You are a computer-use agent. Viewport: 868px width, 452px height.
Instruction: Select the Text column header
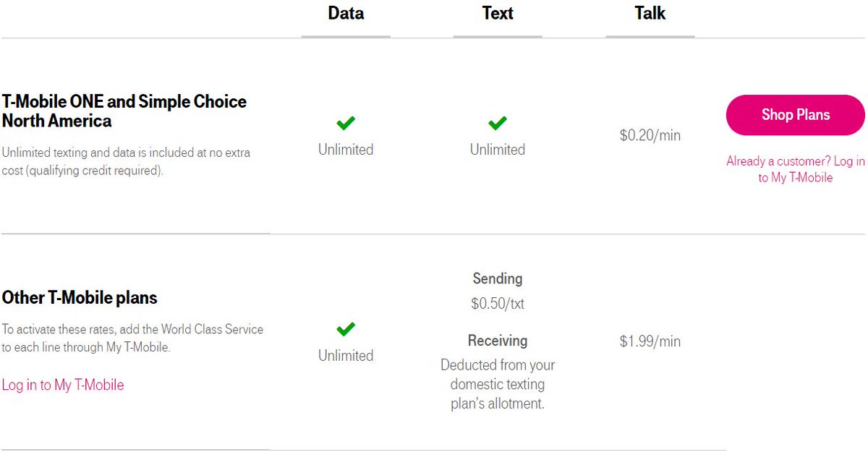498,13
